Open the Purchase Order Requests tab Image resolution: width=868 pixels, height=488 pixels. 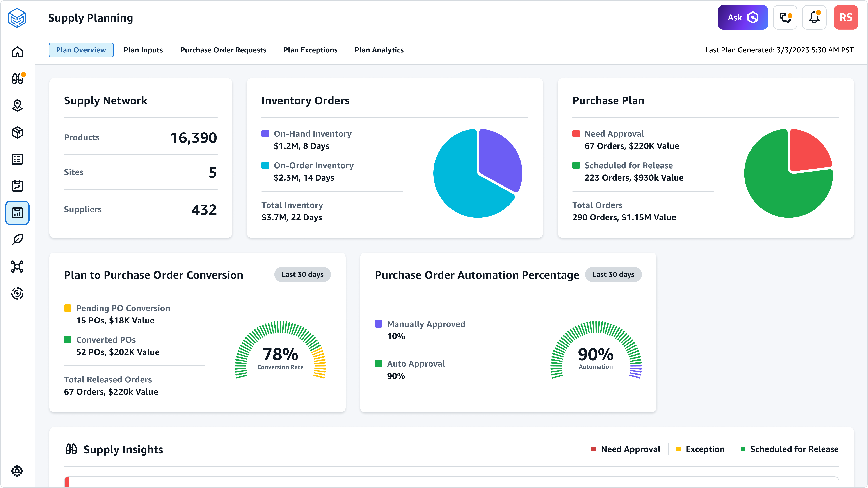[x=223, y=50]
